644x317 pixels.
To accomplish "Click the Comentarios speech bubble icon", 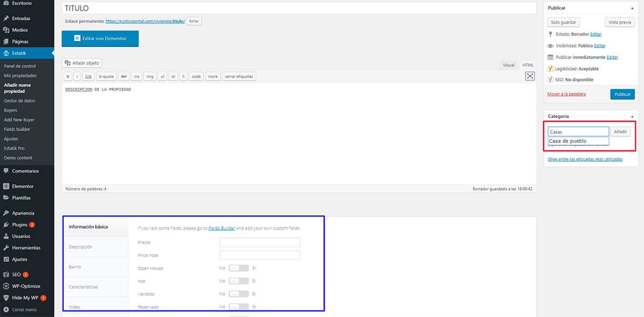I will [6, 171].
